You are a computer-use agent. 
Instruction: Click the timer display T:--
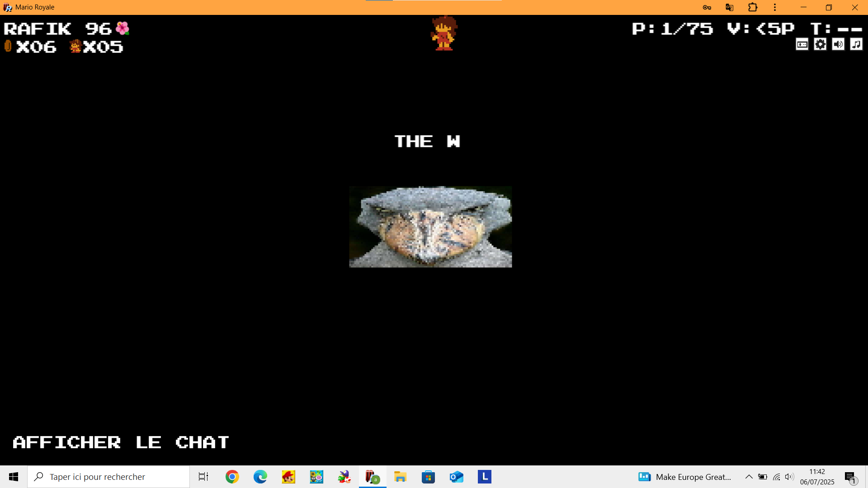836,29
